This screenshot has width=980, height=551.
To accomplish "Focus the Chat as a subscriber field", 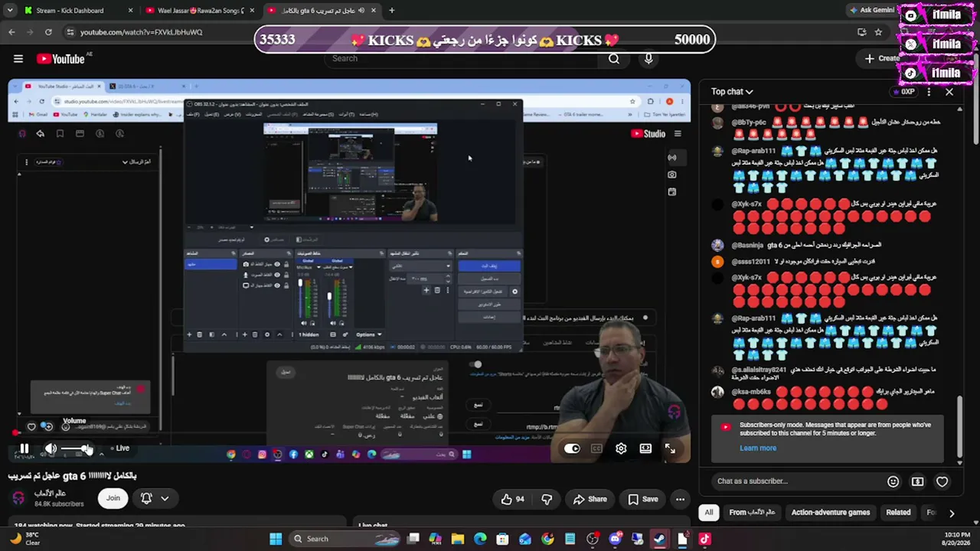I will [796, 481].
